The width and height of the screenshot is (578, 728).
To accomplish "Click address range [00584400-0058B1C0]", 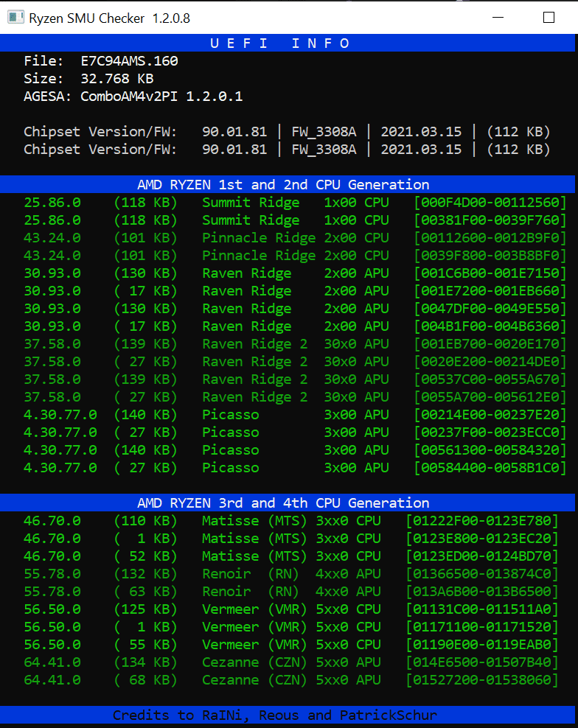I will 490,467.
